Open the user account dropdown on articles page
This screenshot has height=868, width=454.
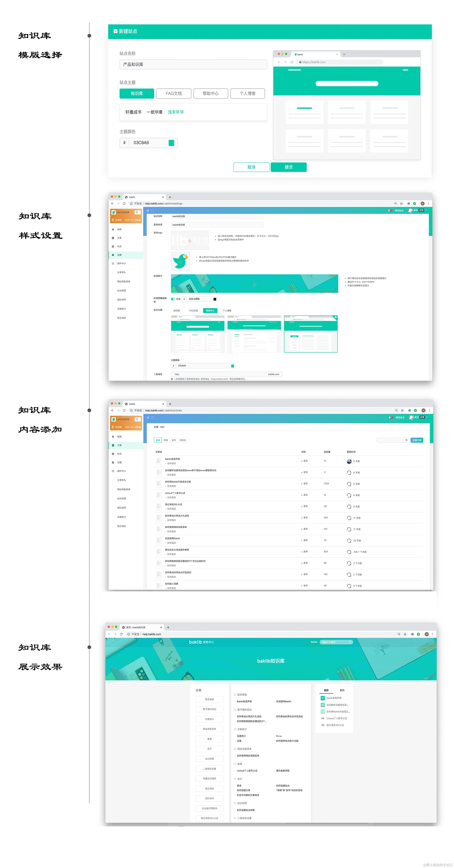(x=427, y=417)
